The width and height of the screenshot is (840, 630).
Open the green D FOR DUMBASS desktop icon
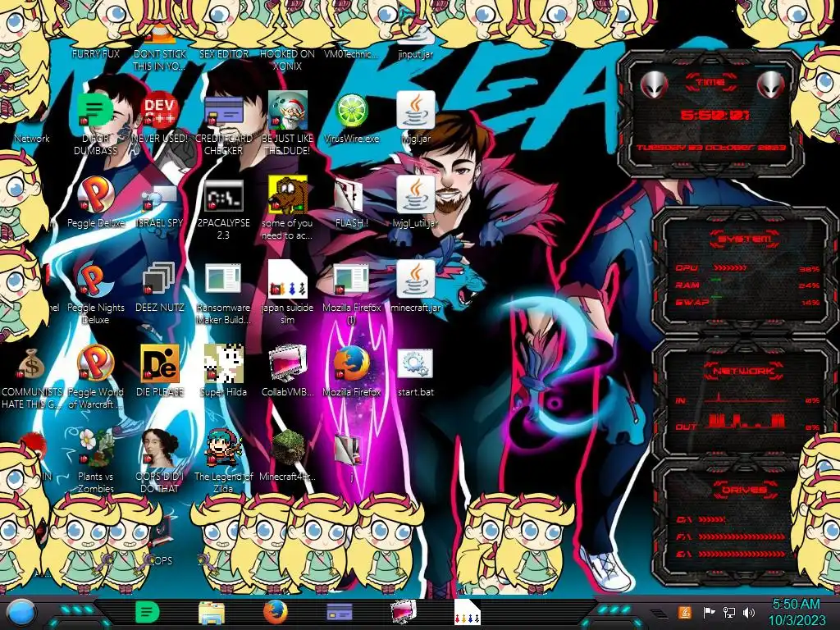click(95, 111)
